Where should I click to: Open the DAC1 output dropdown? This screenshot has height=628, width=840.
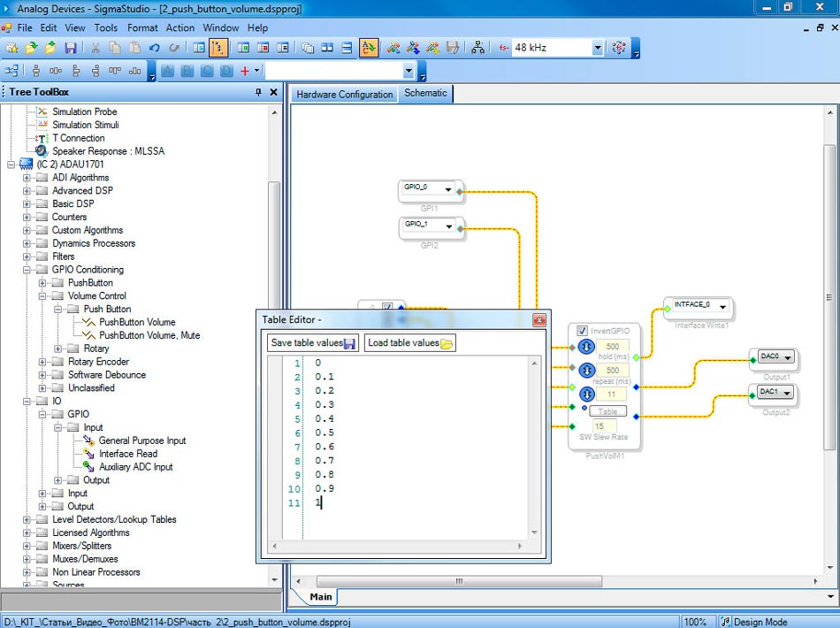(x=787, y=394)
